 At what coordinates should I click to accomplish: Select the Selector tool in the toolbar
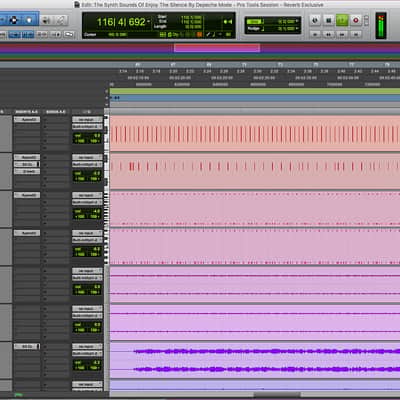coord(14,20)
